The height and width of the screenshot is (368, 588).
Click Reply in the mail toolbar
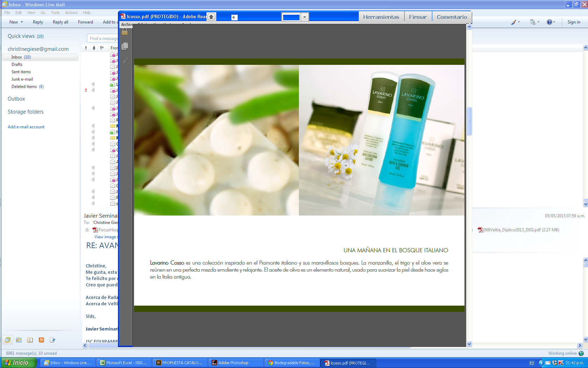point(38,22)
